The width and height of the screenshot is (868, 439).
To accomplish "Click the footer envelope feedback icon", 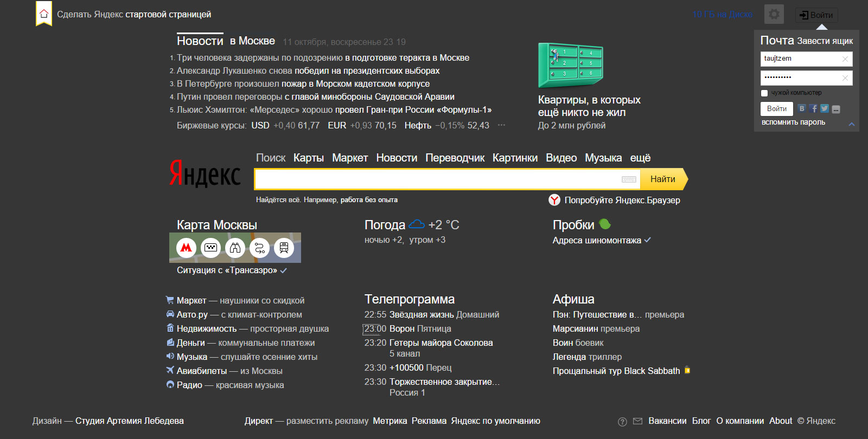I will 637,421.
